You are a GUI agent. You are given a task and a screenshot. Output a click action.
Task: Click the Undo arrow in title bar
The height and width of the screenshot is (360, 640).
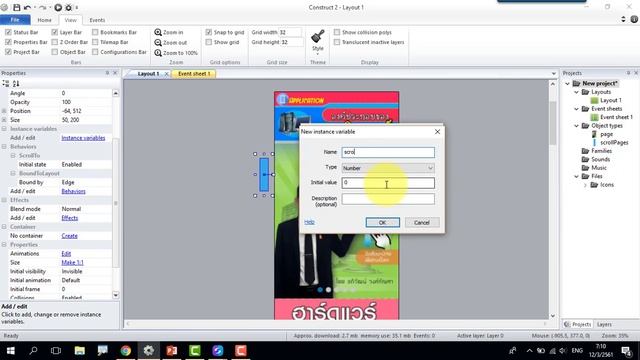[x=27, y=7]
